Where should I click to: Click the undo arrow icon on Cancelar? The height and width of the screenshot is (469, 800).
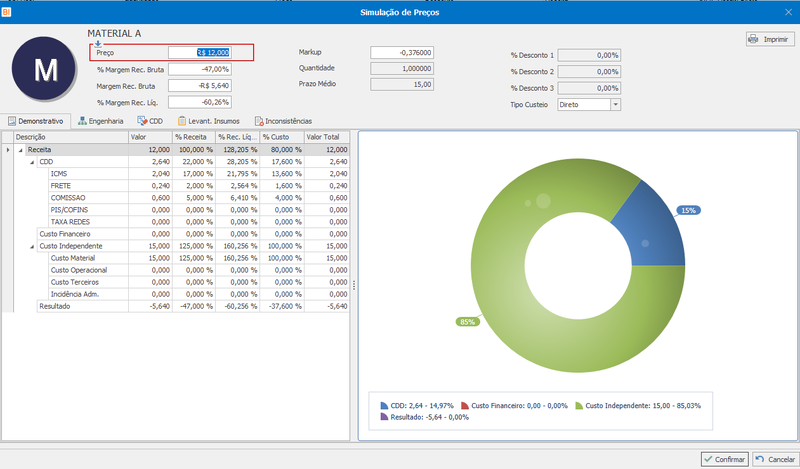760,459
